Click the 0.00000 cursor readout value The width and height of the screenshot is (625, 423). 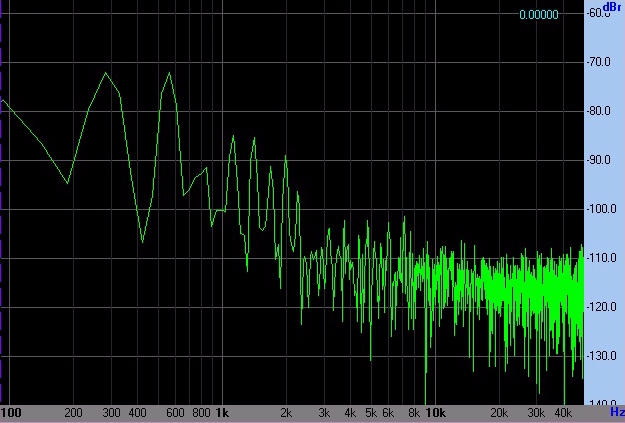coord(539,15)
